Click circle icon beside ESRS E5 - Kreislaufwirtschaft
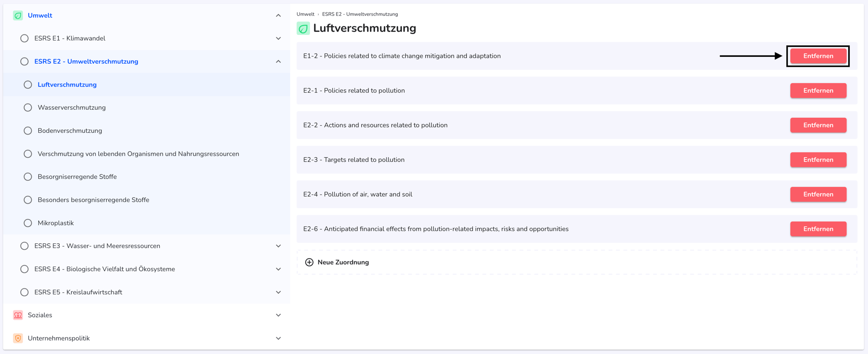 coord(24,292)
